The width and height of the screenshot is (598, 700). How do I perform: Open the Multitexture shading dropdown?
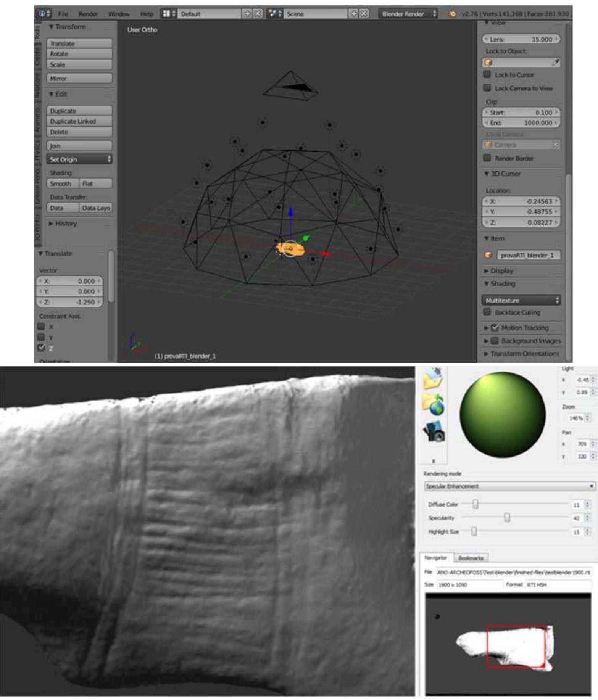tap(521, 300)
